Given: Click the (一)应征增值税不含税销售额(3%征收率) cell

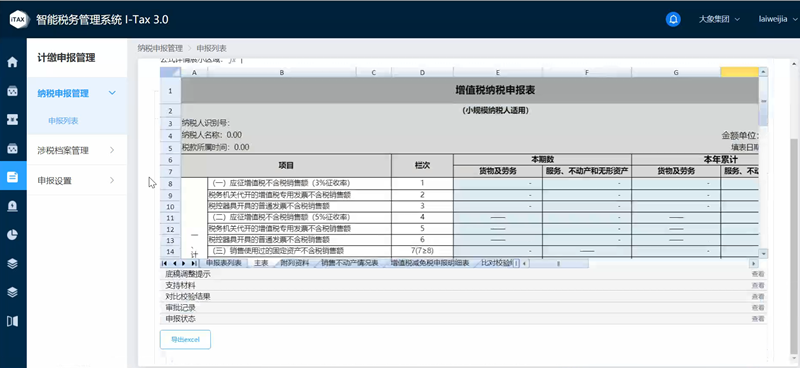Looking at the screenshot, I should coord(299,183).
